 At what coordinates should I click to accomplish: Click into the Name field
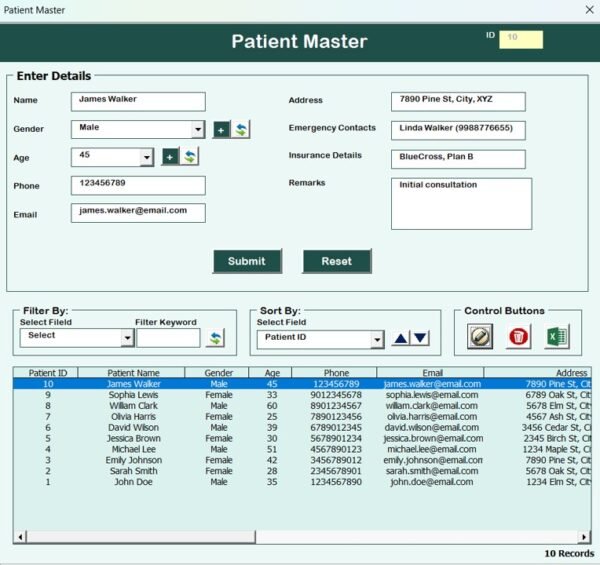pos(138,102)
